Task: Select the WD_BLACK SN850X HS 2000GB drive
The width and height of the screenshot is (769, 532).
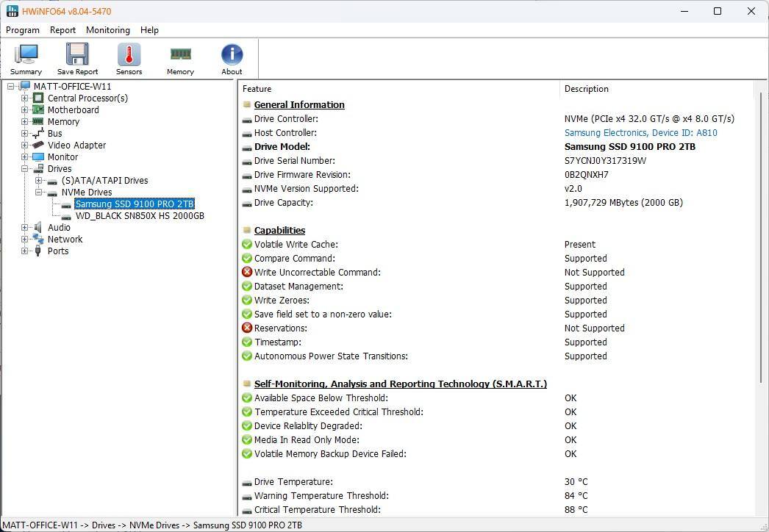Action: [x=140, y=216]
